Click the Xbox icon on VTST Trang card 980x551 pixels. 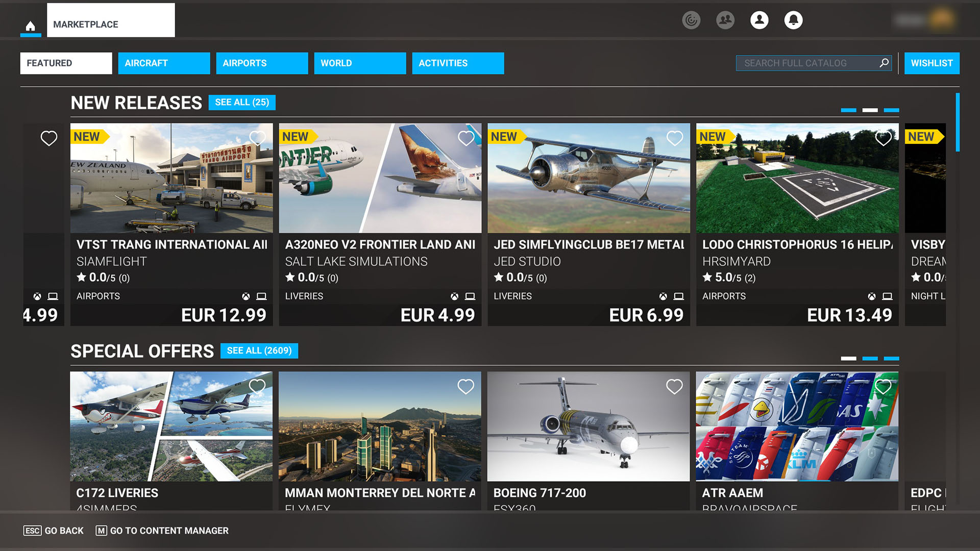click(x=246, y=296)
